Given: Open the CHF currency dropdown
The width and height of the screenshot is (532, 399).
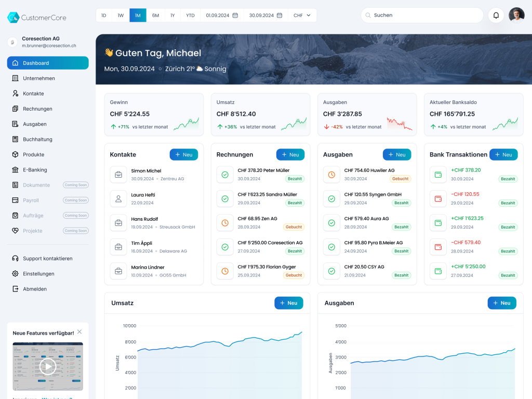Looking at the screenshot, I should (302, 15).
